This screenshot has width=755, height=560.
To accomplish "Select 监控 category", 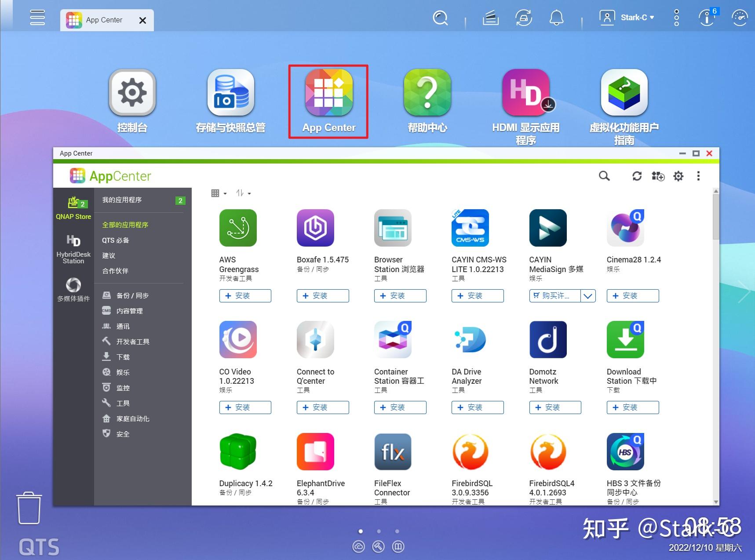I will coord(116,388).
